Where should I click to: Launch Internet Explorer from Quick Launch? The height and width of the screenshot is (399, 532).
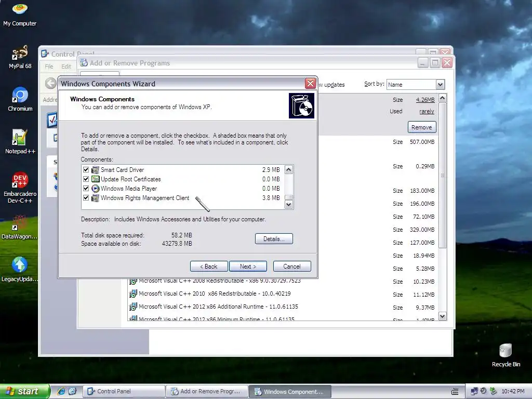61,391
